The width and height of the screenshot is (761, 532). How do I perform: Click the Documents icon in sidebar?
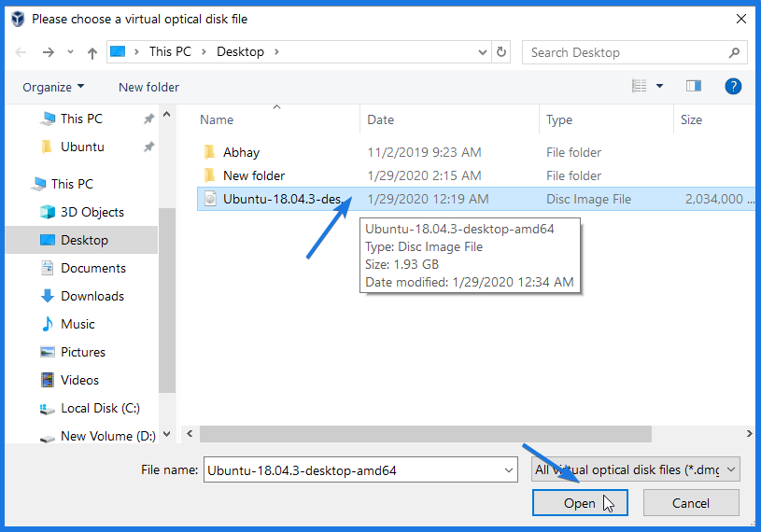click(x=47, y=268)
